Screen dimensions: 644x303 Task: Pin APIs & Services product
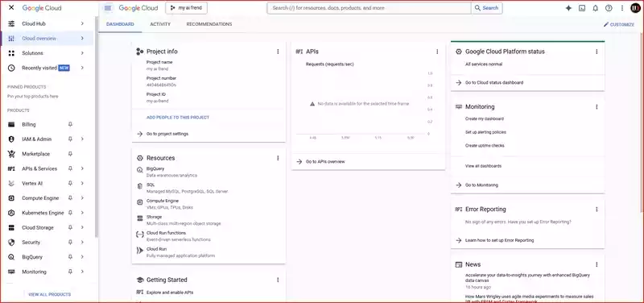70,168
